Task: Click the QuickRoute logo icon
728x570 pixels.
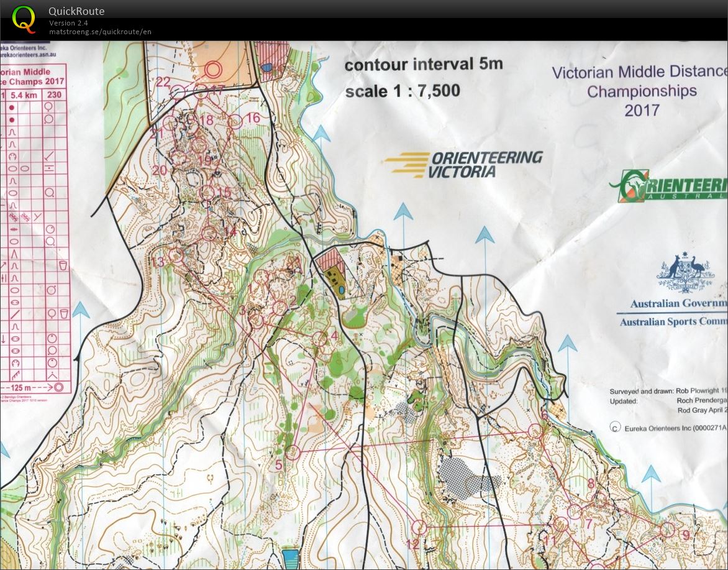Action: [x=24, y=19]
